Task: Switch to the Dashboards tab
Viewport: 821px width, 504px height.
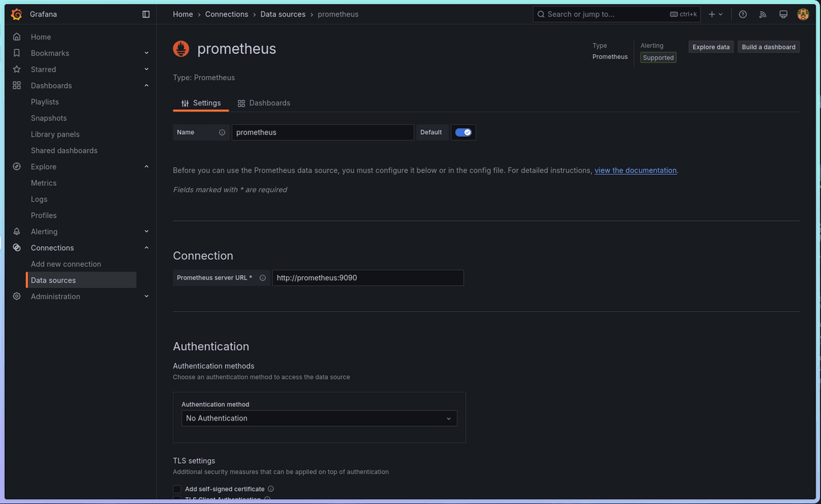Action: (x=264, y=103)
